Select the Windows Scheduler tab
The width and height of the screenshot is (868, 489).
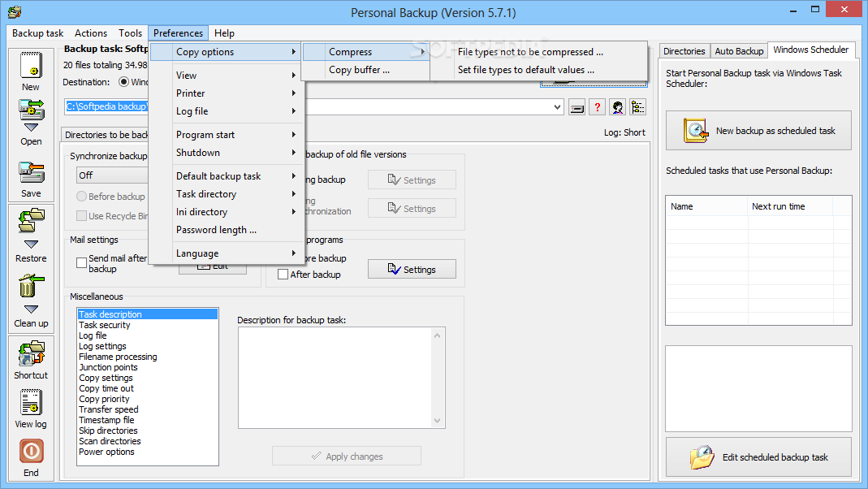pyautogui.click(x=811, y=50)
